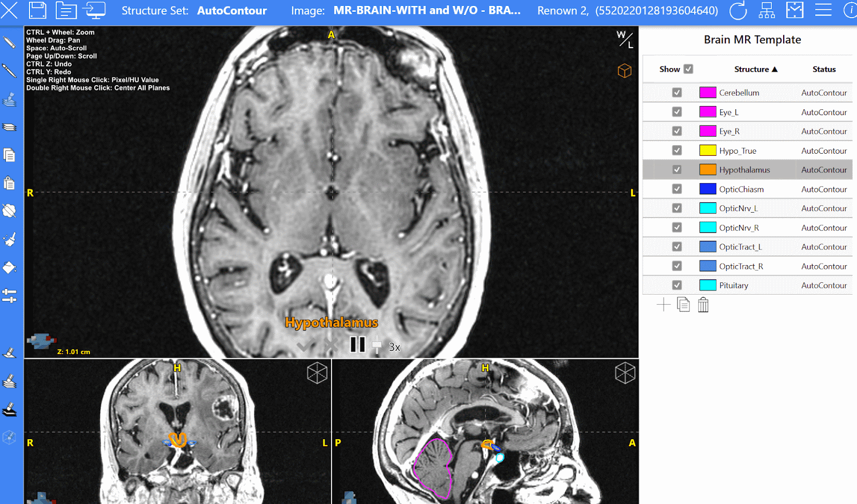Click the black layer stamp icon in sidebar
Viewport: 857px width, 504px height.
pos(10,410)
